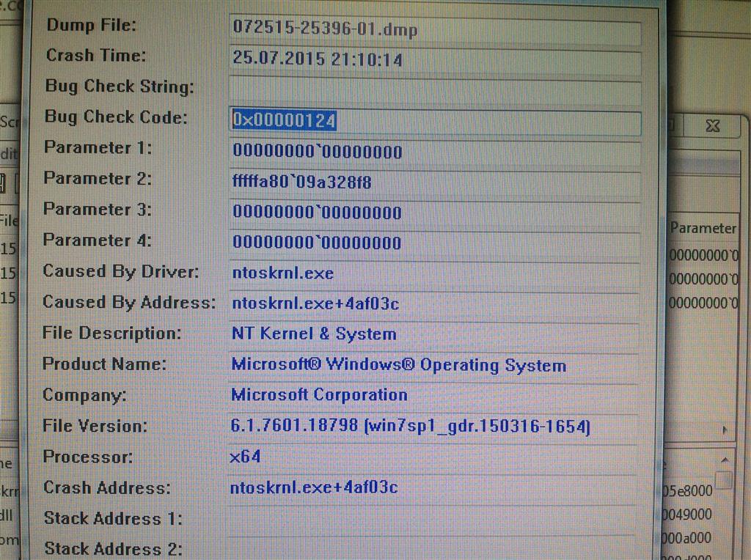751x560 pixels.
Task: Click the empty Stack Address 1 field
Action: (433, 519)
